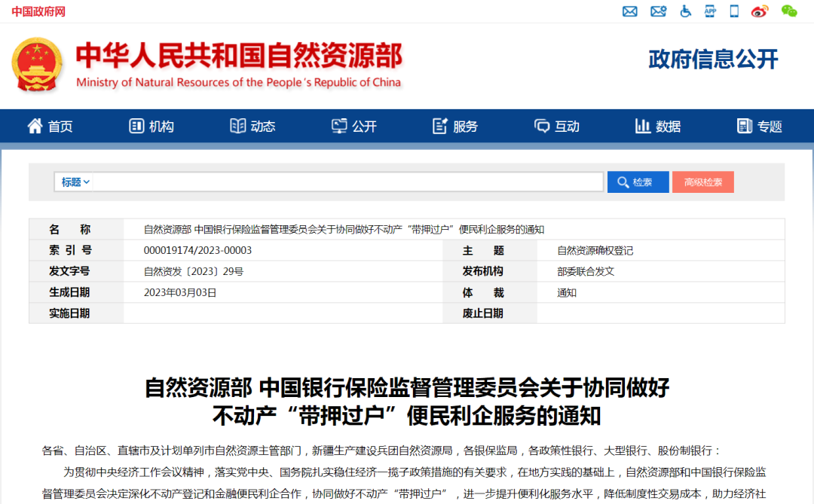Click the 体裁 label cell

(x=490, y=293)
